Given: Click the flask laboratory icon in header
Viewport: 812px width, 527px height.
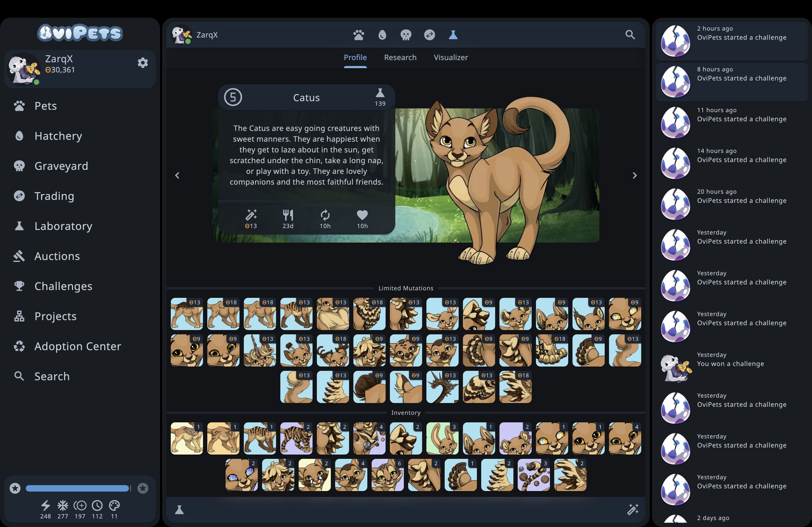Looking at the screenshot, I should coord(453,35).
